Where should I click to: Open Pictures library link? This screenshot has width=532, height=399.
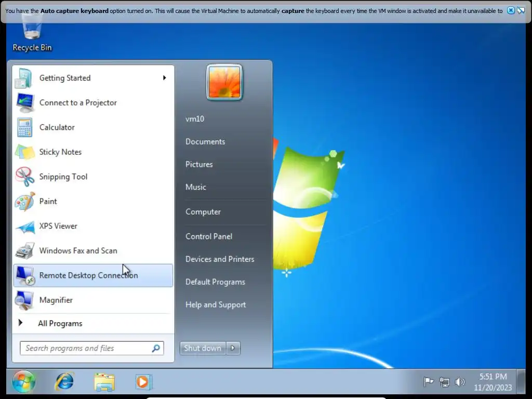tap(199, 165)
